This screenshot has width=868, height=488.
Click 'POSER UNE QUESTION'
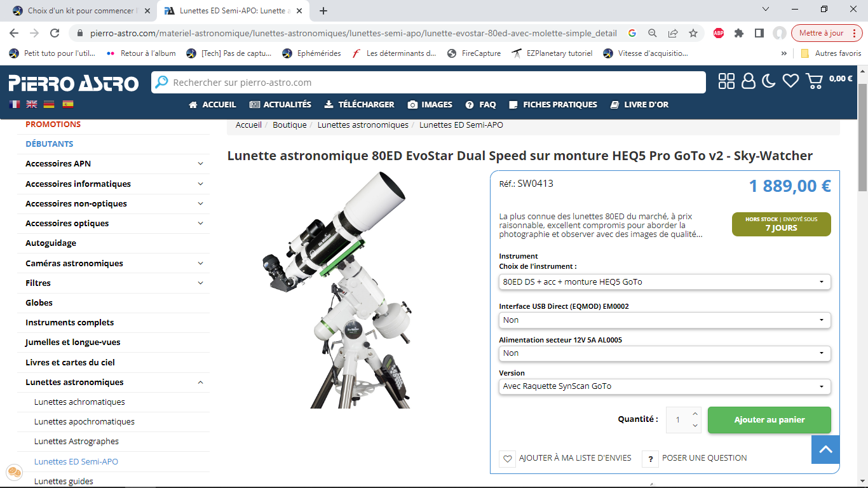tap(695, 458)
